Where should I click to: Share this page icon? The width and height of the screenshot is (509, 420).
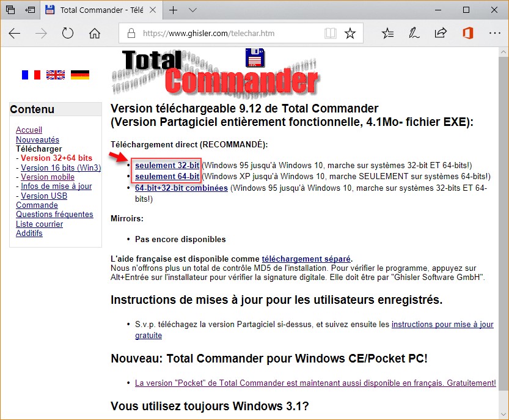click(441, 33)
